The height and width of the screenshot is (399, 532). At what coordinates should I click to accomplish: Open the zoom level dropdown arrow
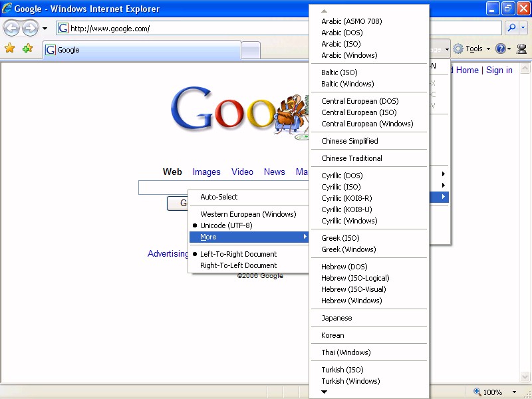[514, 392]
